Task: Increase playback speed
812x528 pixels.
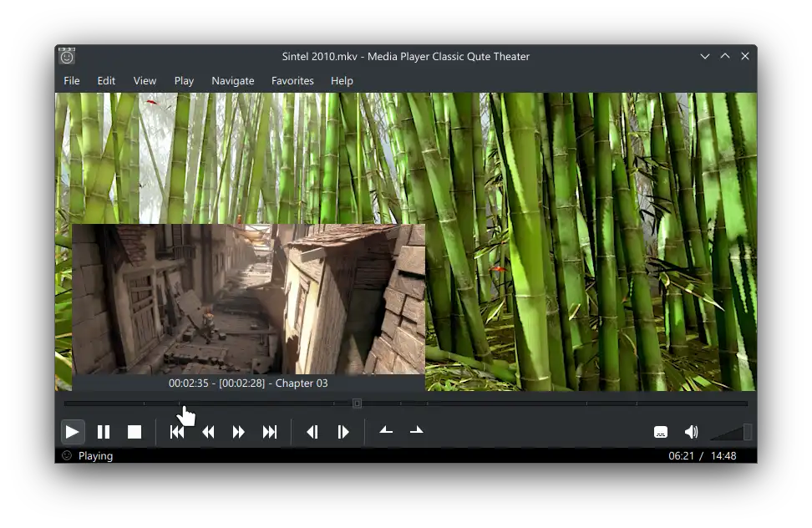Action: [x=416, y=431]
